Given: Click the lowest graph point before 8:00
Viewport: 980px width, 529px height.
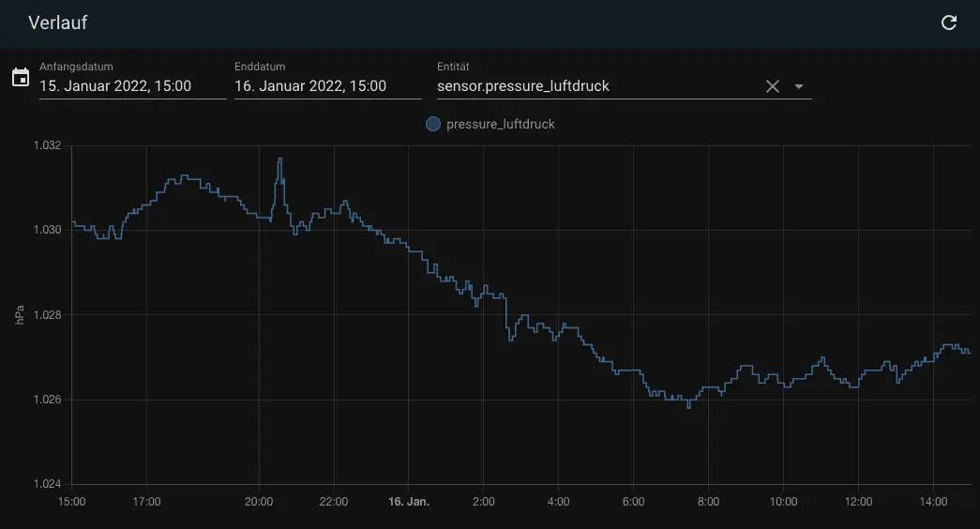Looking at the screenshot, I should point(688,407).
